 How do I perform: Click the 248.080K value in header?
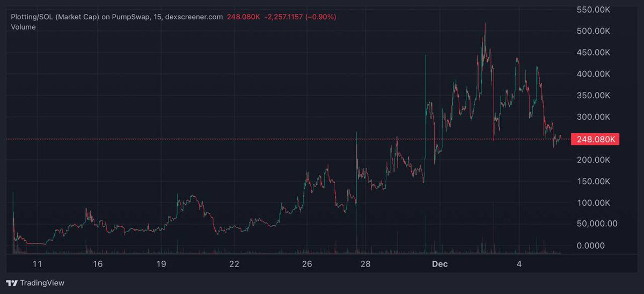pyautogui.click(x=243, y=17)
